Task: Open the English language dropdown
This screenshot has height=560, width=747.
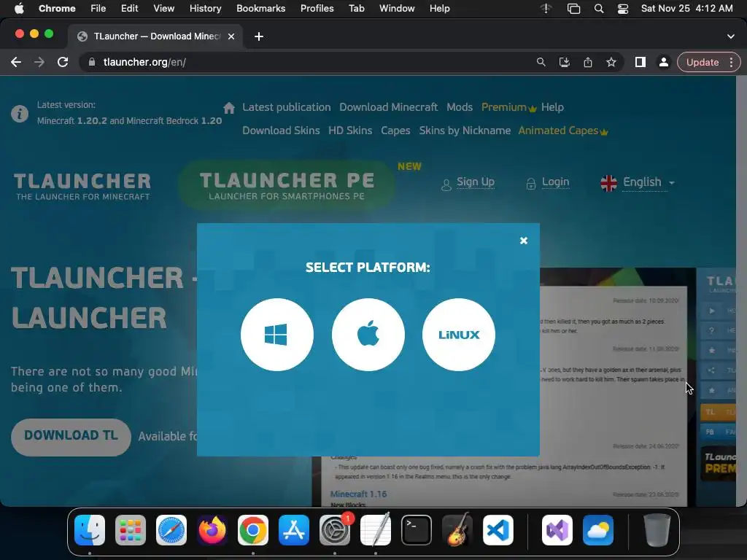Action: pyautogui.click(x=638, y=182)
